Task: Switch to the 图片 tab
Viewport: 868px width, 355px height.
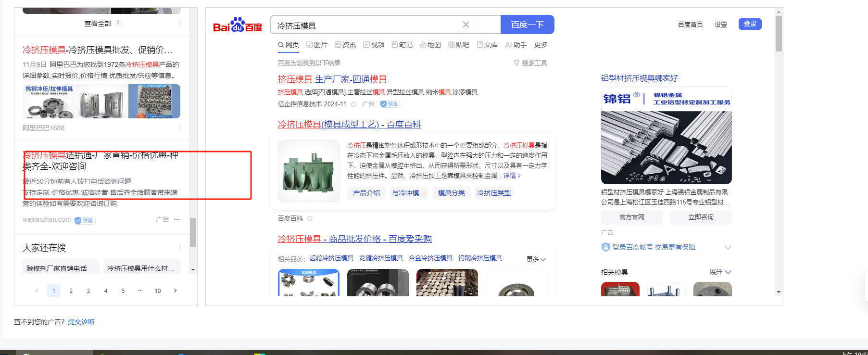Action: pos(317,45)
